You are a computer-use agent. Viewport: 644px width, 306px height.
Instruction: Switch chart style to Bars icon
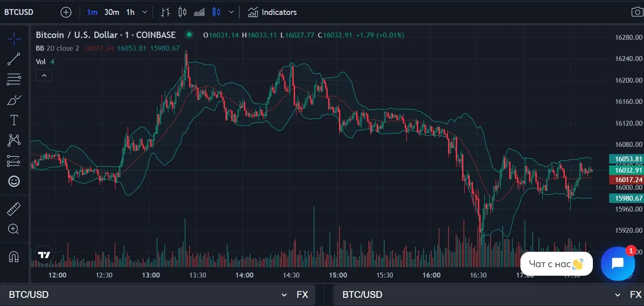165,12
